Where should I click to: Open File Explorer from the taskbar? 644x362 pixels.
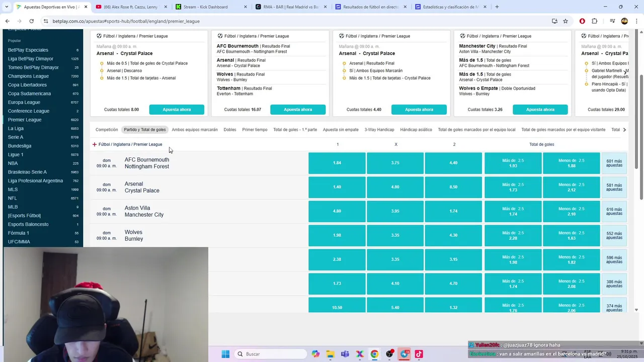[x=330, y=354]
